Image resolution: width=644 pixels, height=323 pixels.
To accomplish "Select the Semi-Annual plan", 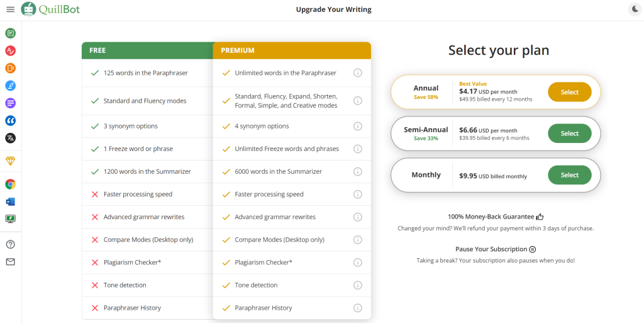I will (x=570, y=133).
